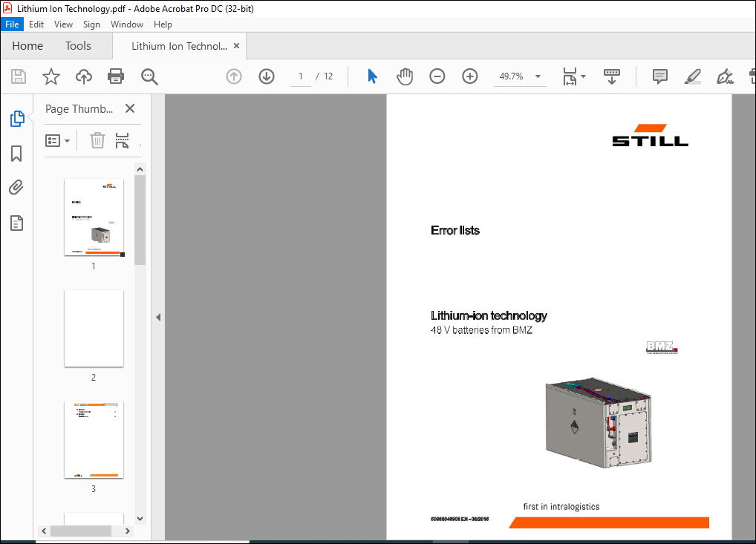Open the Sign menu

coord(91,24)
